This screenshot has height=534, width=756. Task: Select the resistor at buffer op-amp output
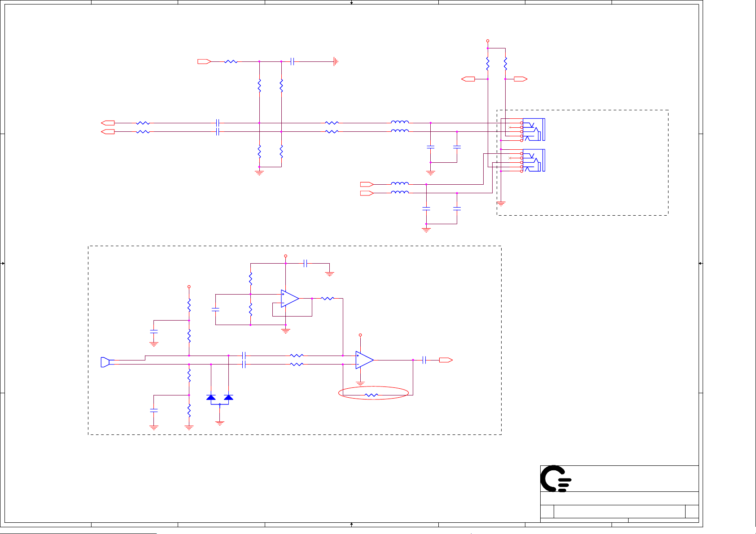pyautogui.click(x=328, y=299)
